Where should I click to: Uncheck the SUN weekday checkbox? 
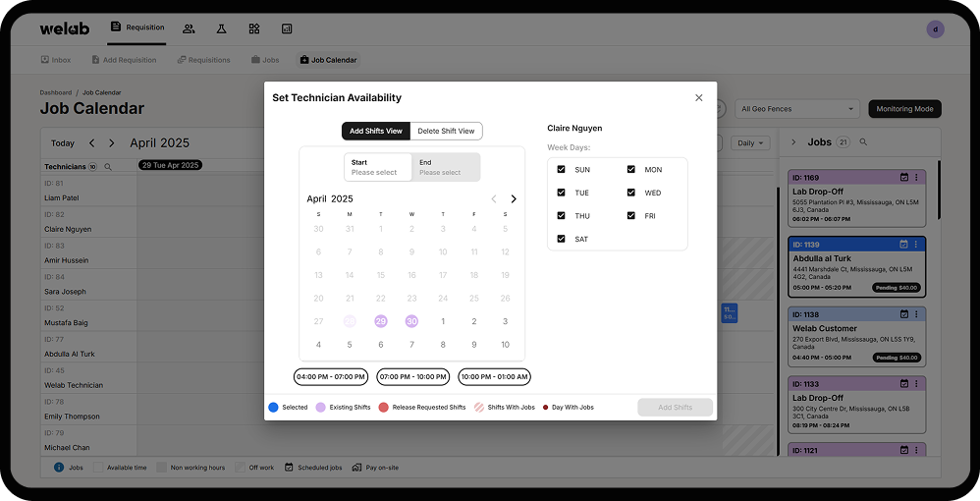point(561,169)
